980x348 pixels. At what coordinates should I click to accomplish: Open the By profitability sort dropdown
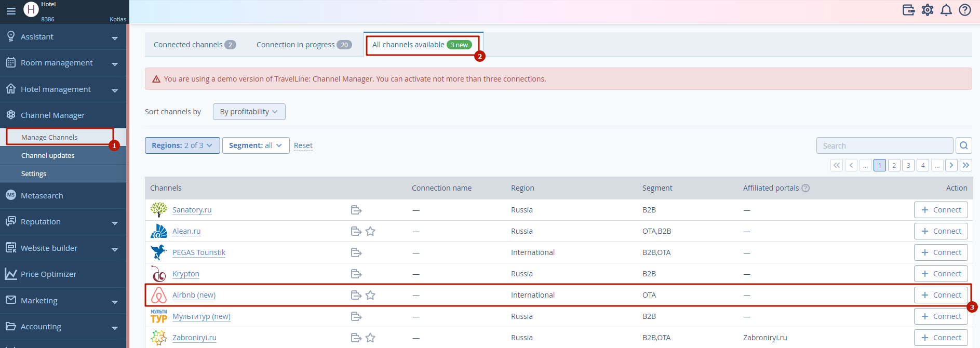click(x=249, y=112)
